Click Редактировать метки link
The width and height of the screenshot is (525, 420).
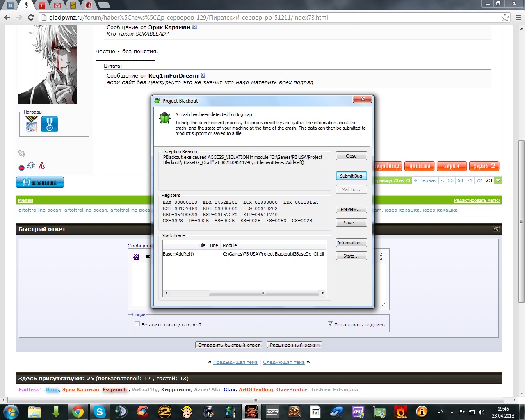pos(477,200)
